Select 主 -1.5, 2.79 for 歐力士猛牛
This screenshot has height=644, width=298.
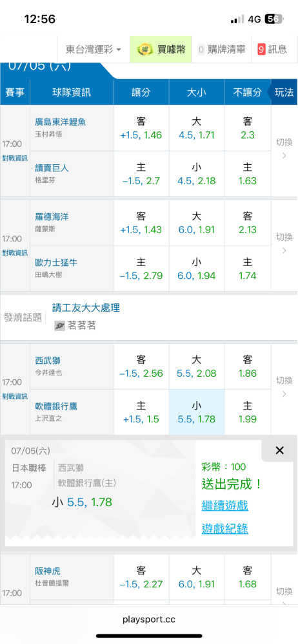pyautogui.click(x=141, y=269)
